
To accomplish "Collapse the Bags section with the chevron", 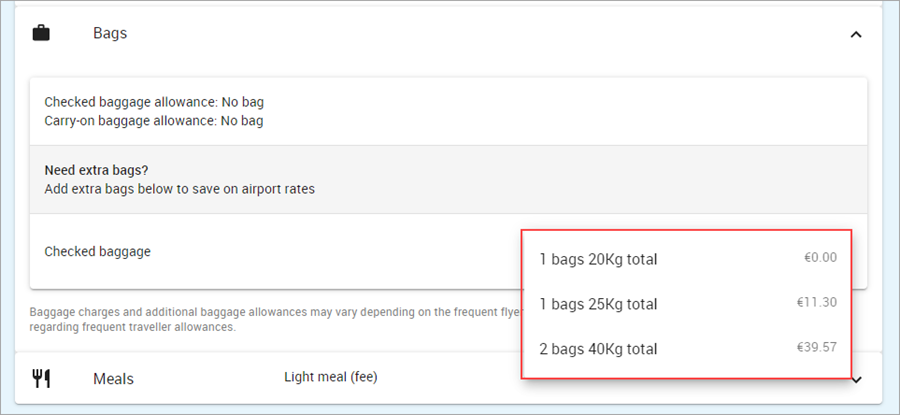I will point(856,34).
